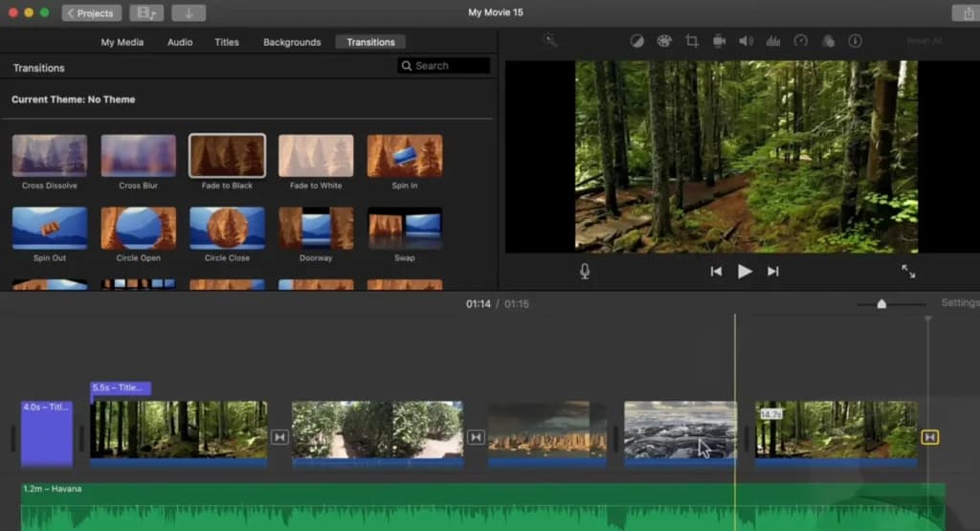Image resolution: width=980 pixels, height=531 pixels.
Task: Click the import media down-arrow button
Action: [x=189, y=13]
